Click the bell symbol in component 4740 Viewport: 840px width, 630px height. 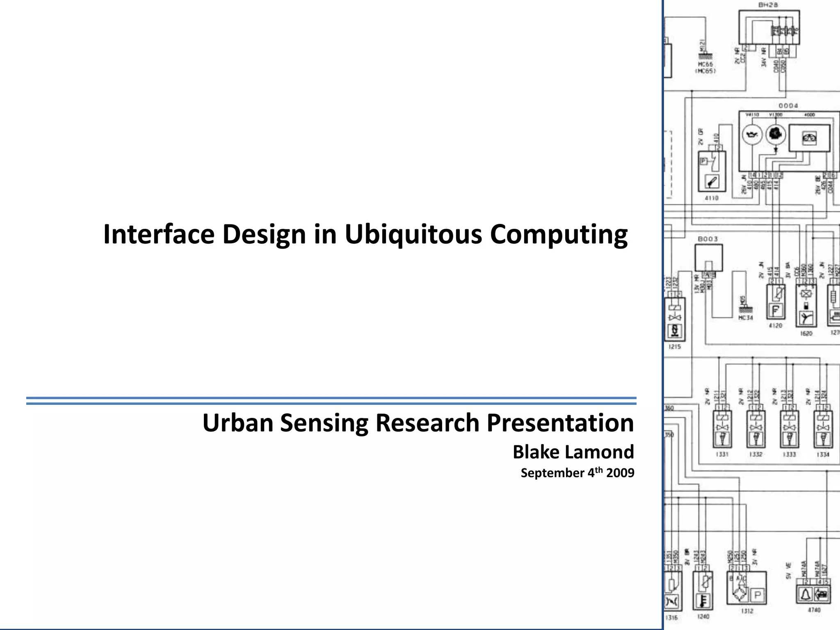click(x=806, y=594)
